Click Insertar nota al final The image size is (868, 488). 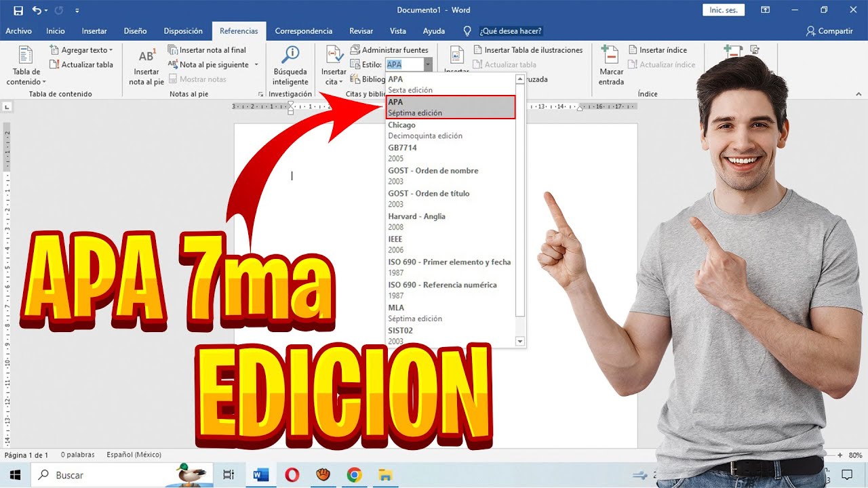[x=208, y=50]
